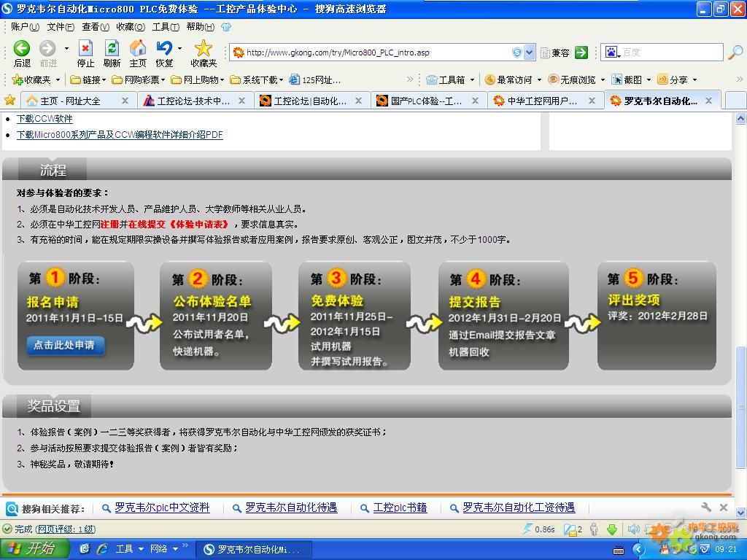Screen dimensions: 747x560
Task: Click in the URL address field
Action: pos(376,52)
